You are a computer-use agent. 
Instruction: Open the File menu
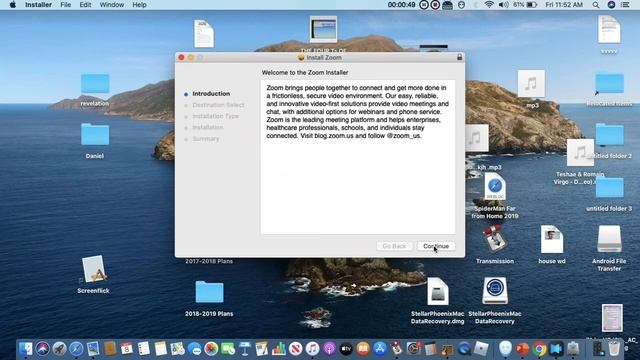(65, 5)
